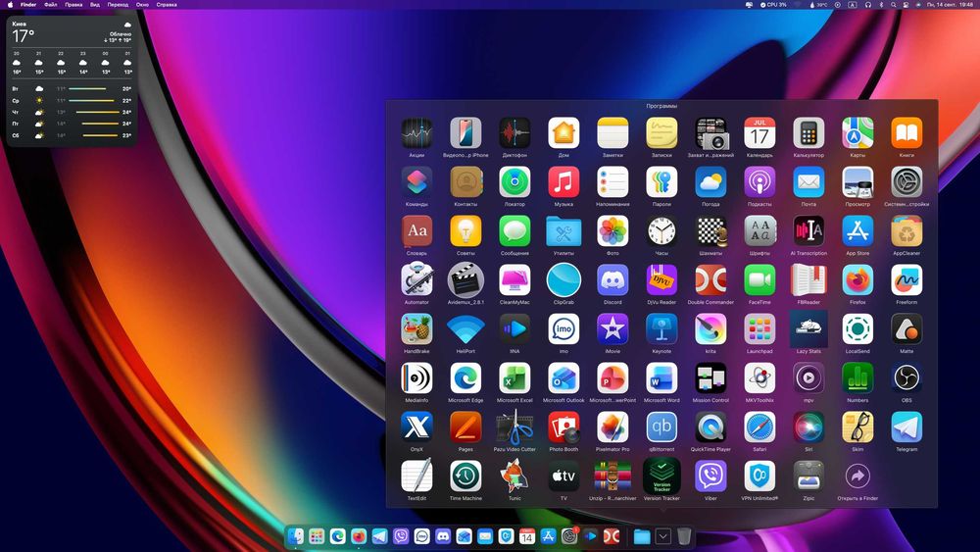Open the MediaInfo app
Screen dimensions: 980x552
(416, 378)
